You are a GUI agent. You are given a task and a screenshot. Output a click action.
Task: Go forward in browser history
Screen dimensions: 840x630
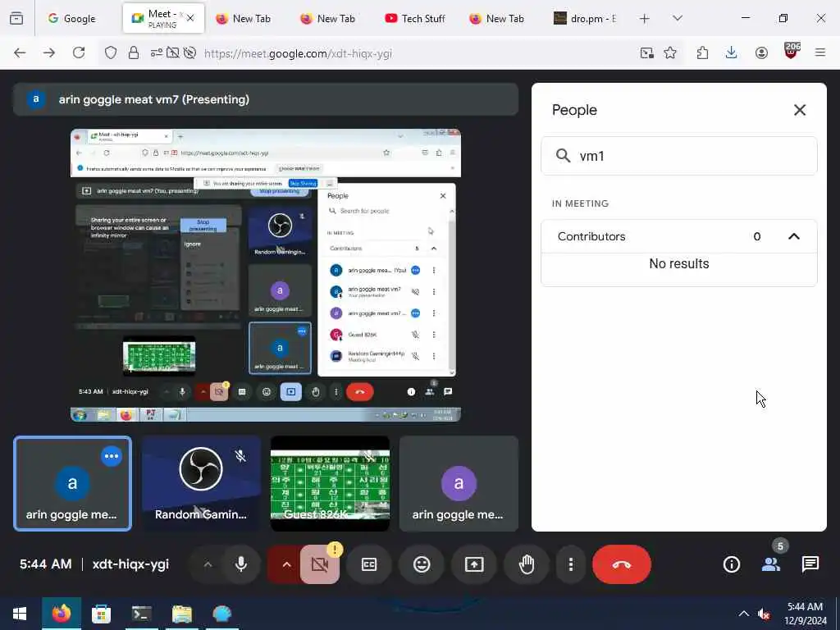point(49,52)
